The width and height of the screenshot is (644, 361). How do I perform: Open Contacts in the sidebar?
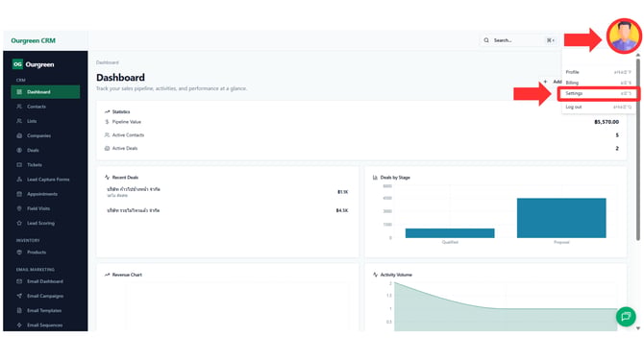click(x=45, y=107)
